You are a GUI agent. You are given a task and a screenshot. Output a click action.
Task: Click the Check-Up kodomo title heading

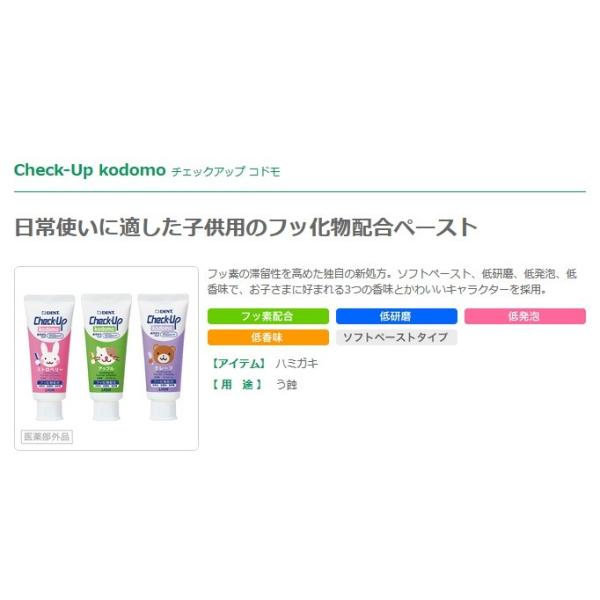tap(90, 170)
